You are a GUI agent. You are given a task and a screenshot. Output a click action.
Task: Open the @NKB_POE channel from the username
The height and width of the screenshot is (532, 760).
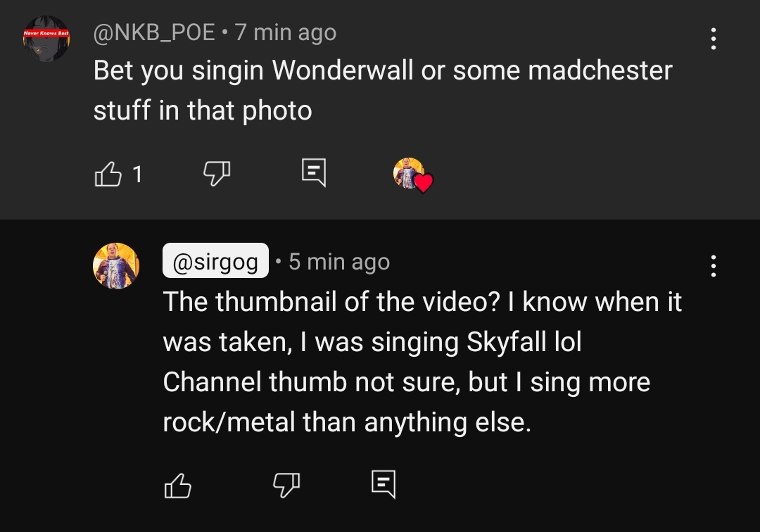click(x=154, y=32)
